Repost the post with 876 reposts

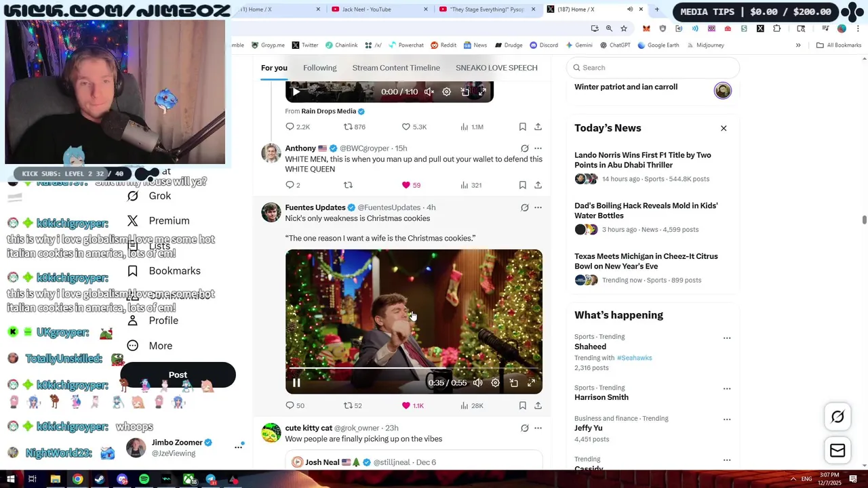click(354, 127)
